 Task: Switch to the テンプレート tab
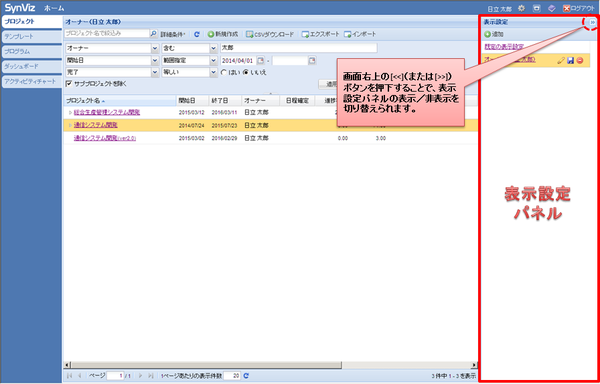(31, 37)
